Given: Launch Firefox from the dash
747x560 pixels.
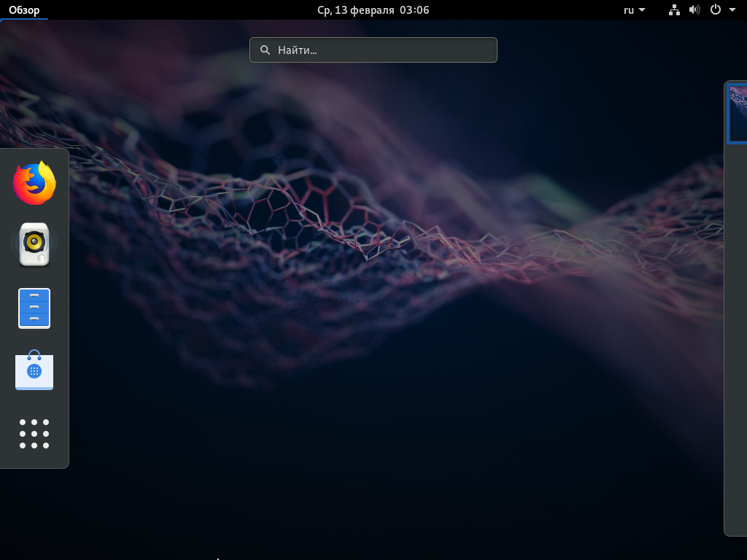Looking at the screenshot, I should point(34,183).
